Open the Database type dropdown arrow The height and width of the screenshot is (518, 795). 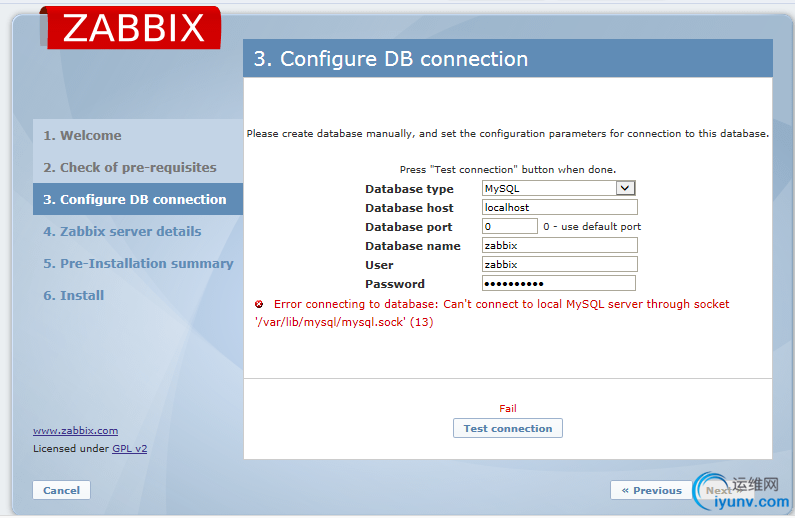pyautogui.click(x=625, y=188)
